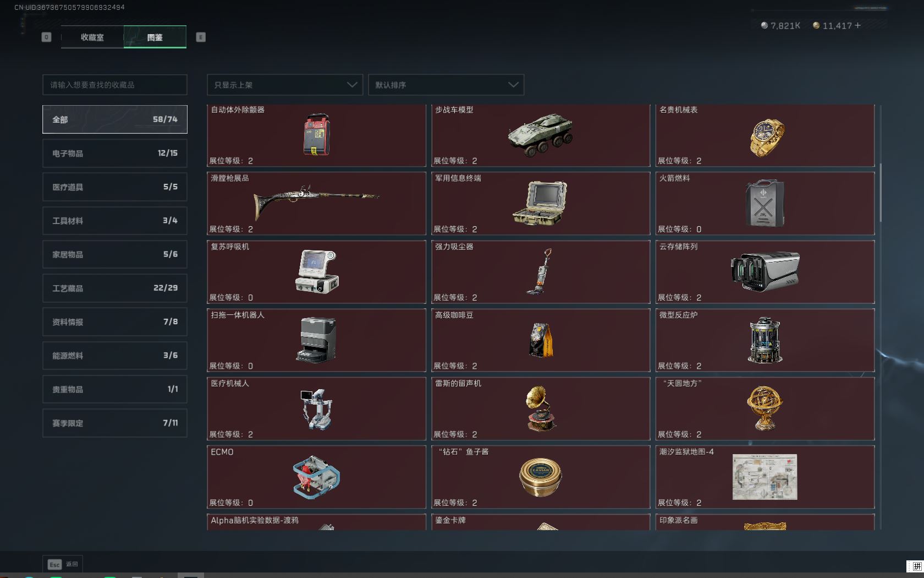View the 火箭燃料 rocket fuel item
This screenshot has width=924, height=578.
click(765, 204)
